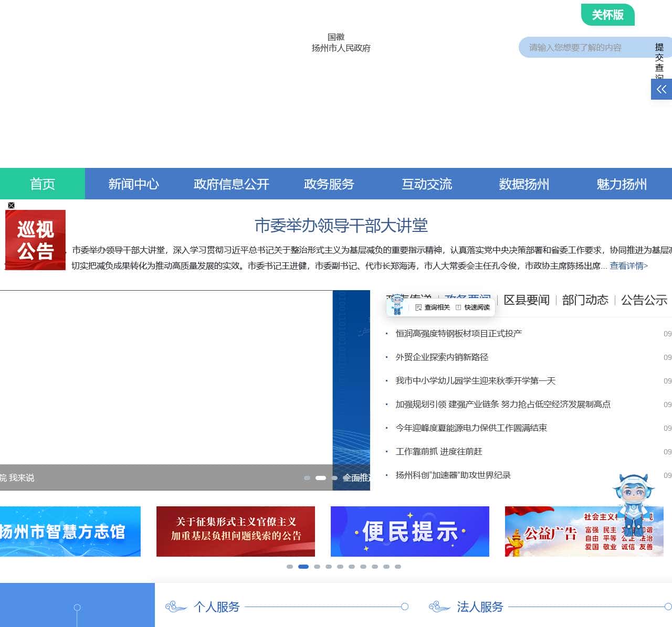Click the double-chevron sidebar collapse button
This screenshot has height=627, width=672.
[x=661, y=89]
